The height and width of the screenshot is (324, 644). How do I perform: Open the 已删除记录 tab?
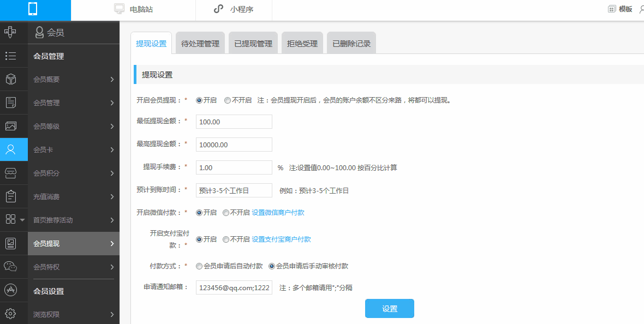click(351, 44)
